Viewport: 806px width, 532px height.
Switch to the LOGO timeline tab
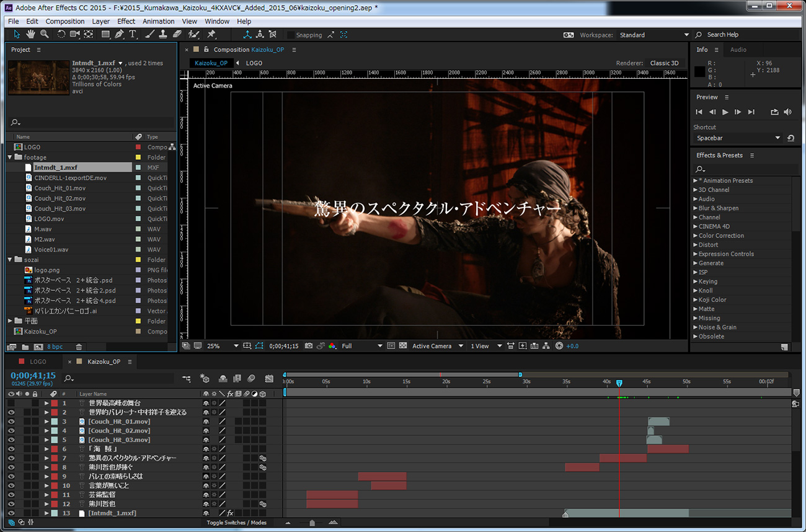pyautogui.click(x=38, y=361)
